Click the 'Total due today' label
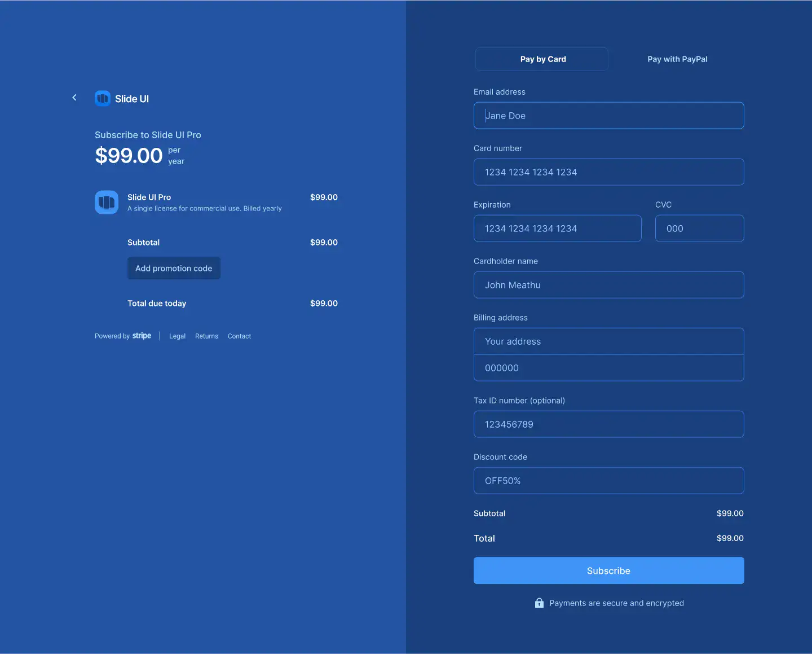The height and width of the screenshot is (654, 812). coord(157,304)
